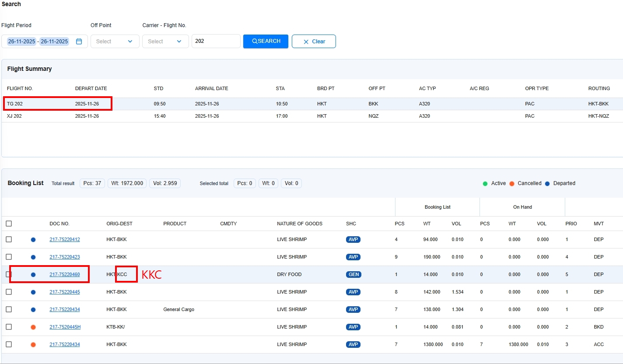
Task: Click the AVP badge for 217-75220445
Action: click(x=353, y=292)
